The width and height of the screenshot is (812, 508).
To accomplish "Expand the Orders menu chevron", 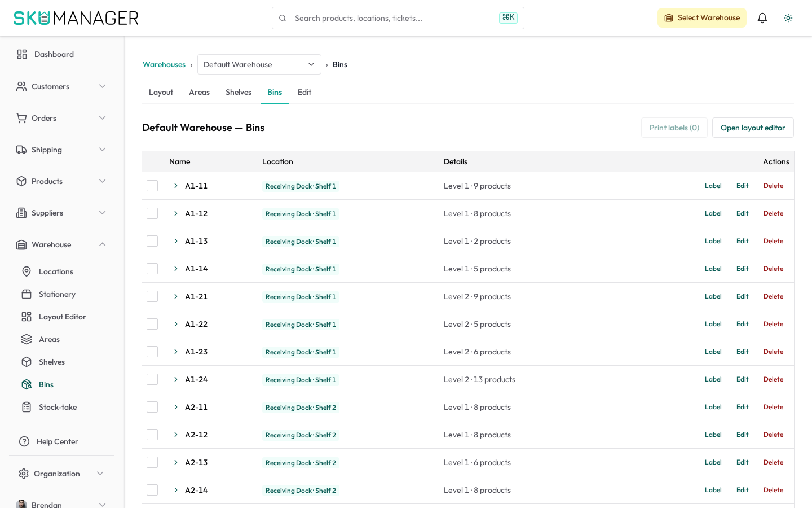I will [x=103, y=118].
